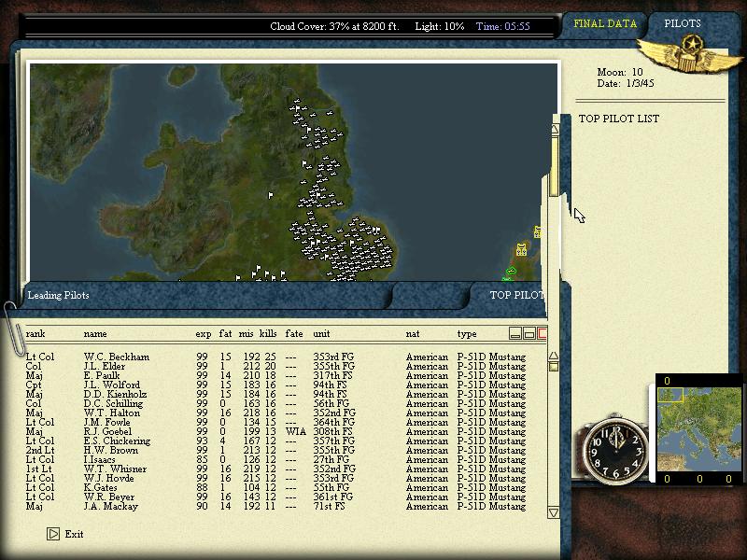
Task: Click the map panel scroll up arrow
Action: (555, 129)
